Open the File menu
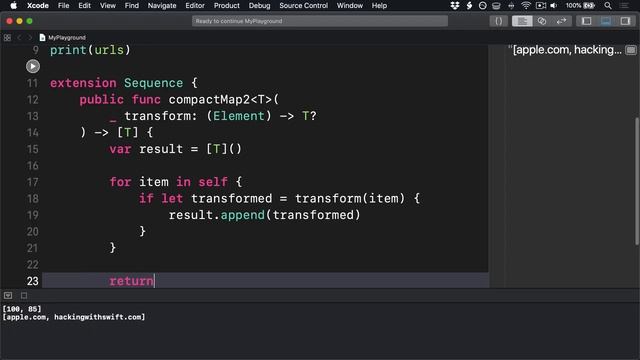 click(x=63, y=6)
